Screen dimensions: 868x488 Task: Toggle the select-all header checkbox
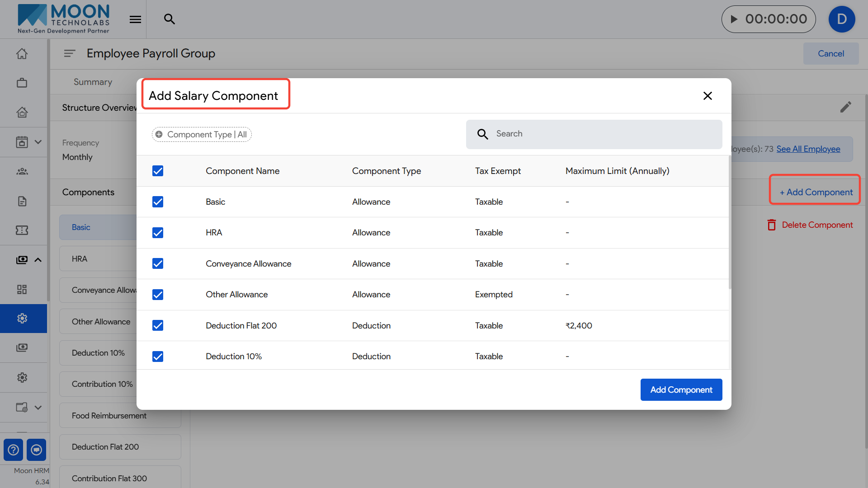[x=158, y=171]
